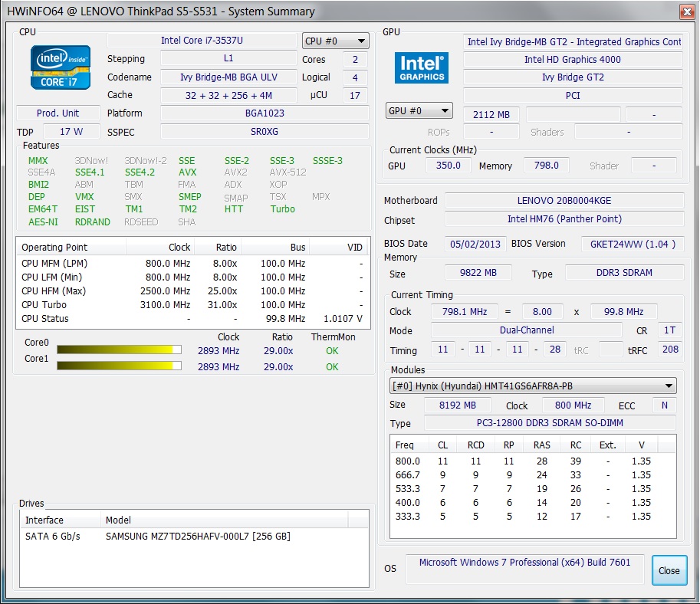Image resolution: width=700 pixels, height=604 pixels.
Task: Click the module Clock 800 MHz field
Action: click(x=573, y=405)
